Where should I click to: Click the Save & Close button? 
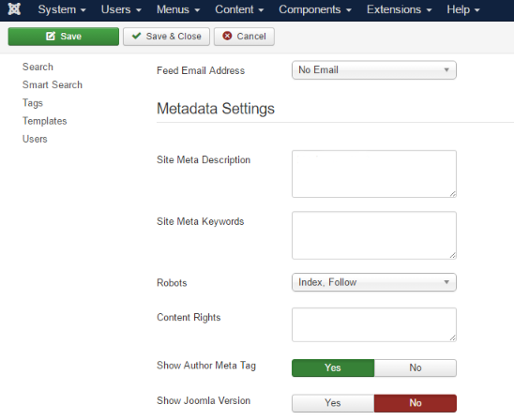click(167, 37)
